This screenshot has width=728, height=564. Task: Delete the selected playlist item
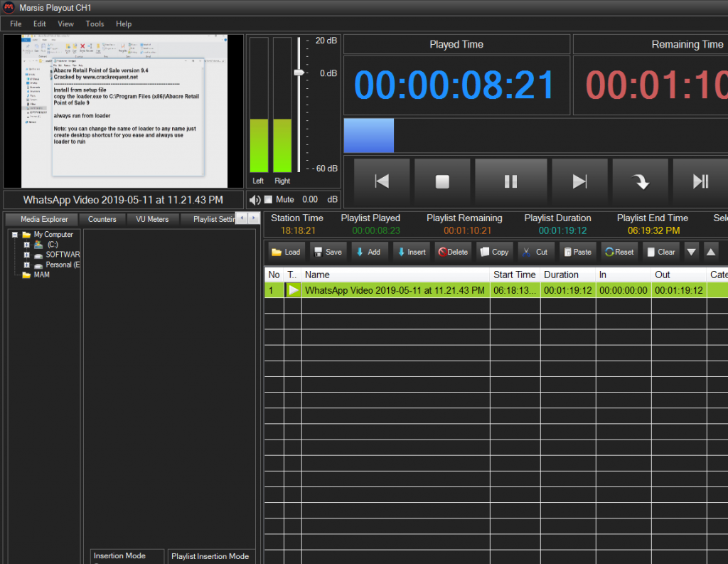pyautogui.click(x=453, y=252)
